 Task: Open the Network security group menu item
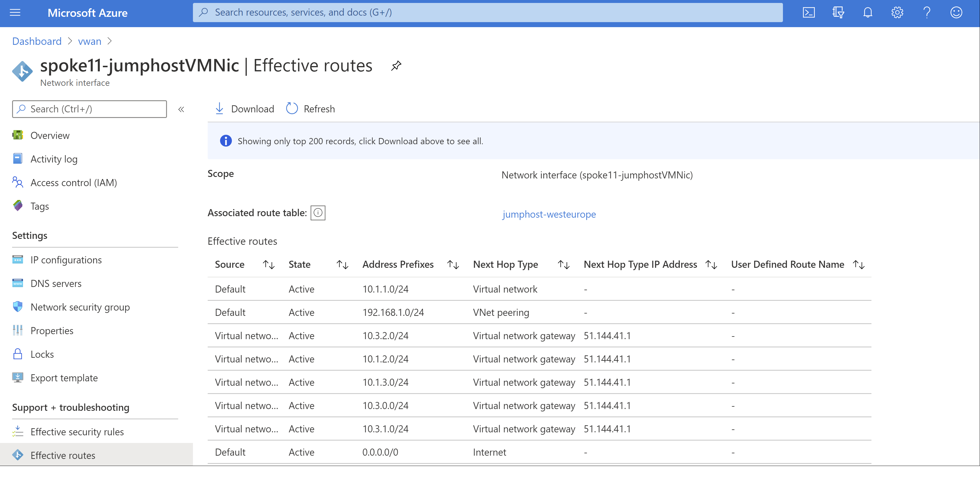pos(80,307)
